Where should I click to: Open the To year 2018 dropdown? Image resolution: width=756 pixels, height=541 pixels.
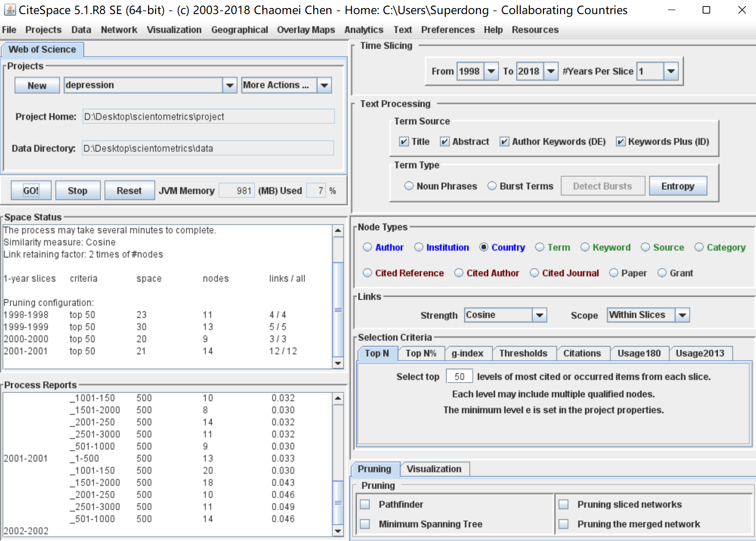pos(551,71)
